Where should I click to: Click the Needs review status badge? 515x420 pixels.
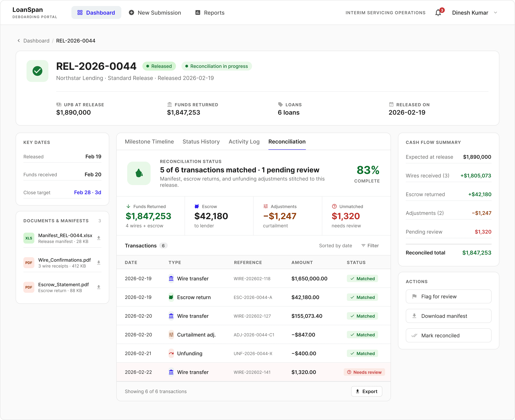pyautogui.click(x=364, y=372)
